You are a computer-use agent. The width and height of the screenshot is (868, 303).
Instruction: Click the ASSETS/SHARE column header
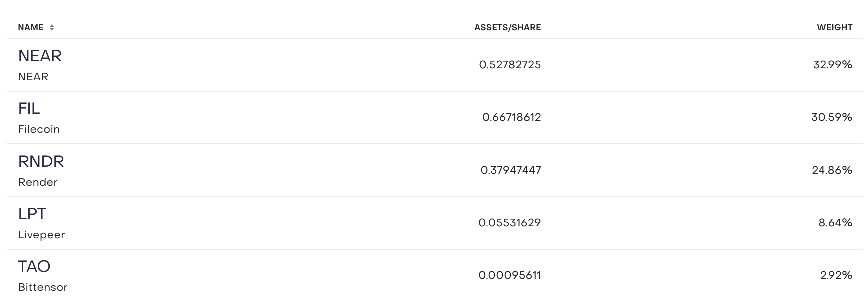(507, 28)
